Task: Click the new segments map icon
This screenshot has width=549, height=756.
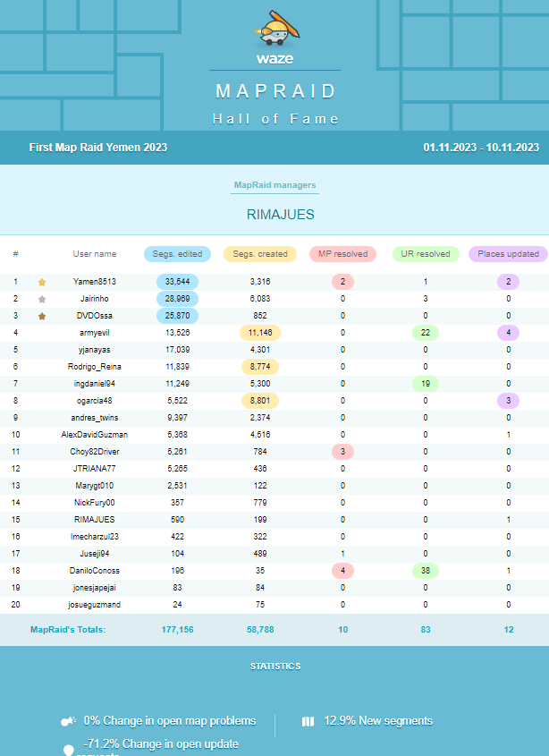Action: [x=308, y=721]
